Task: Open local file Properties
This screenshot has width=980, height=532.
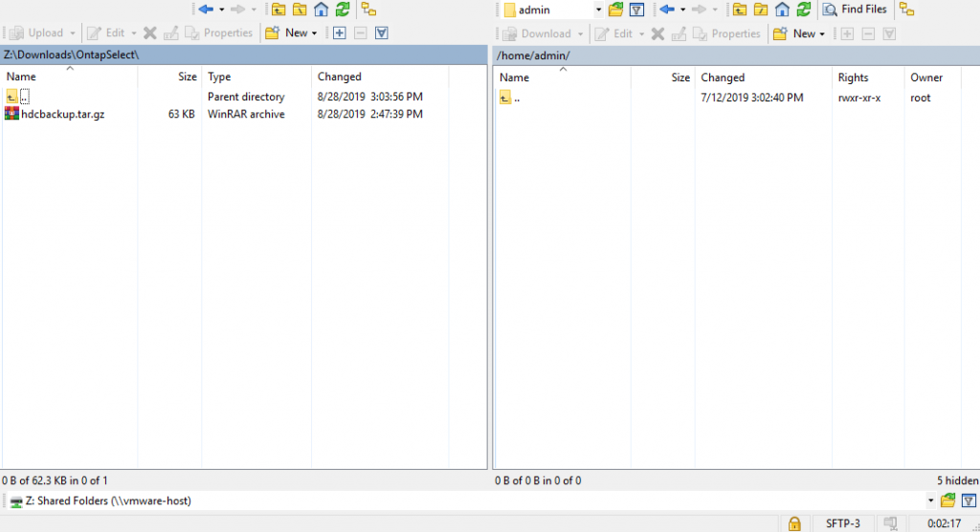Action: pyautogui.click(x=219, y=33)
